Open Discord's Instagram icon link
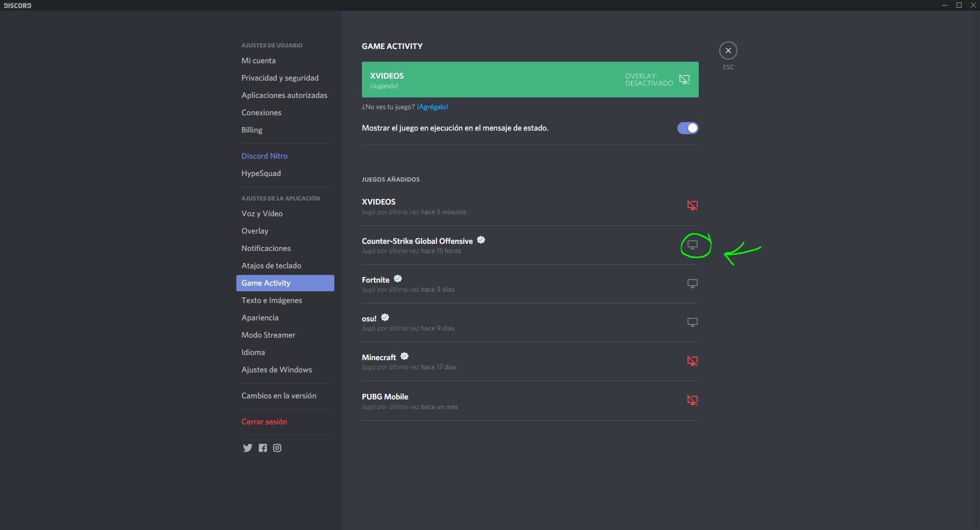Viewport: 980px width, 530px height. click(x=277, y=448)
